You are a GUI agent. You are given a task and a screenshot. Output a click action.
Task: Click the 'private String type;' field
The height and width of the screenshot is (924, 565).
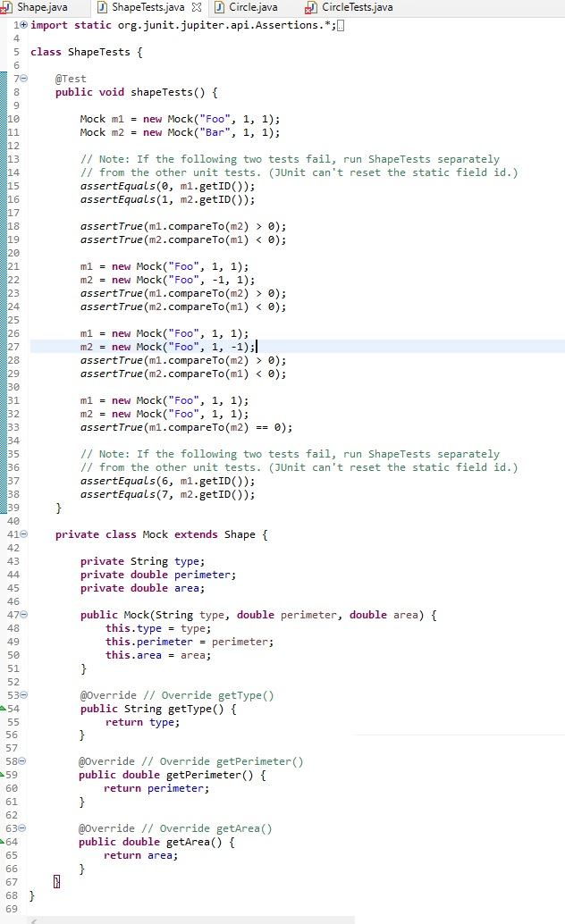(x=142, y=561)
